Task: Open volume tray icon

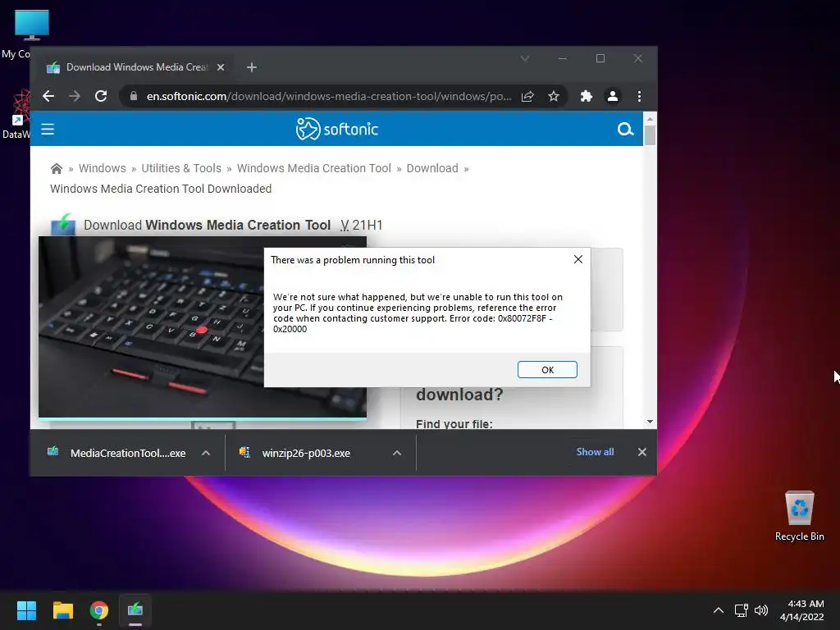Action: point(760,610)
